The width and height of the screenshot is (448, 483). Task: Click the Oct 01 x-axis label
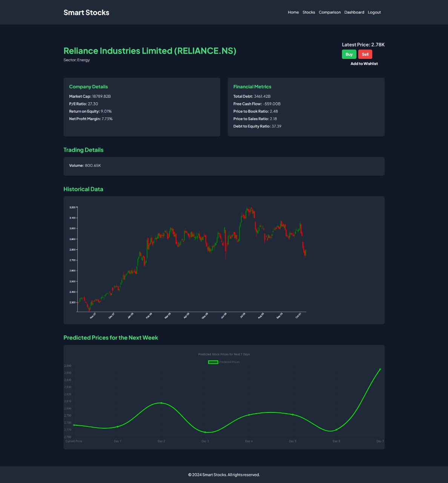click(298, 316)
